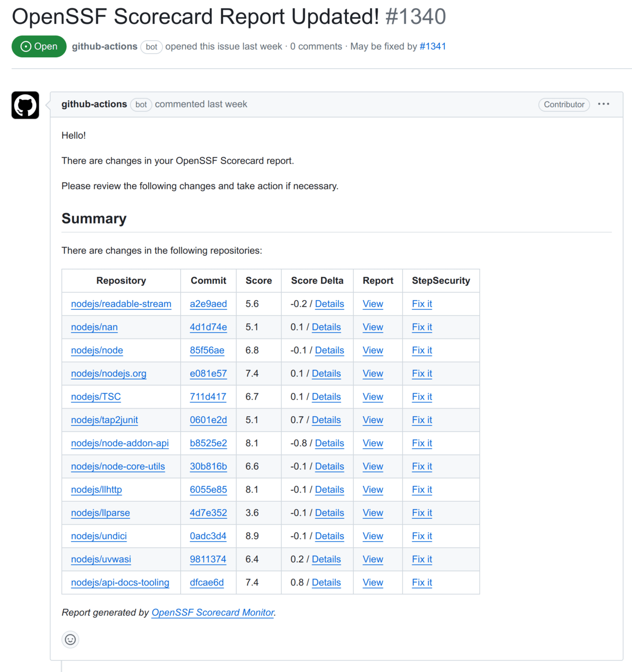Open commit 4d1d74e for nodejs/nan
This screenshot has width=632, height=672.
tap(208, 327)
